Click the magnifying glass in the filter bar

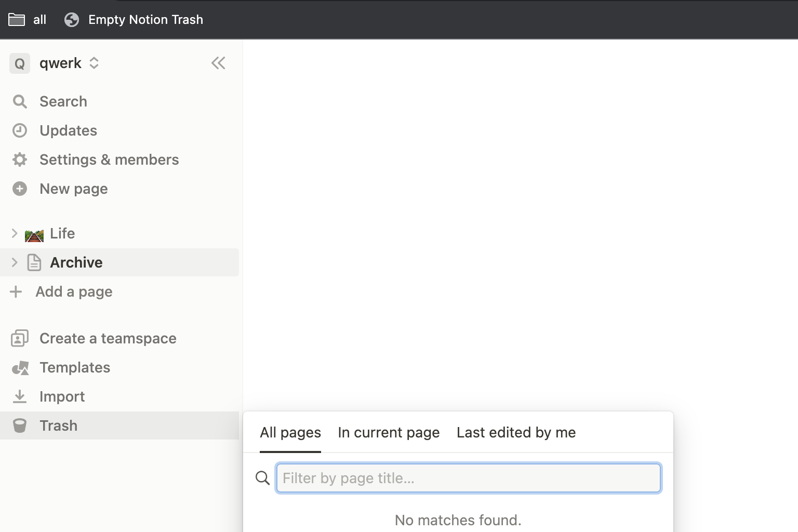[262, 477]
